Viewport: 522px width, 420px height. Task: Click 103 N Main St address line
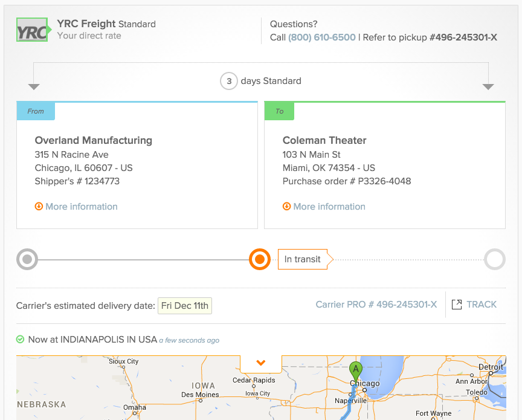[x=312, y=155]
